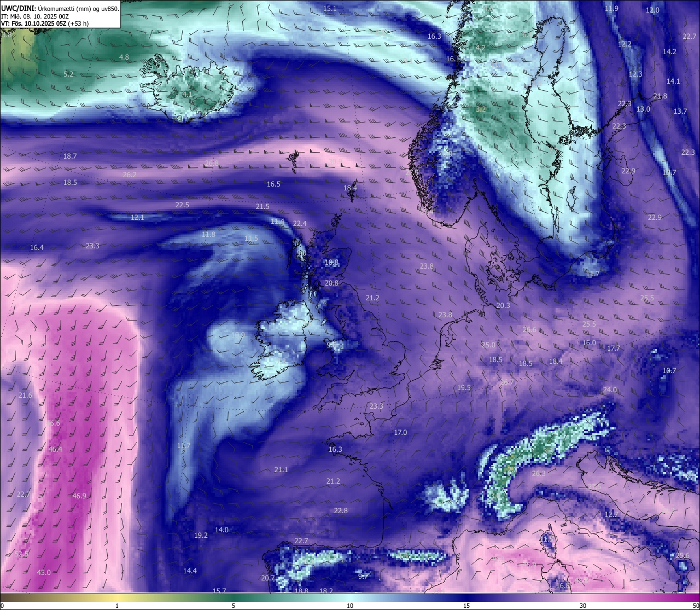
Task: Pick the 14.2 value label
Action: coord(669,51)
